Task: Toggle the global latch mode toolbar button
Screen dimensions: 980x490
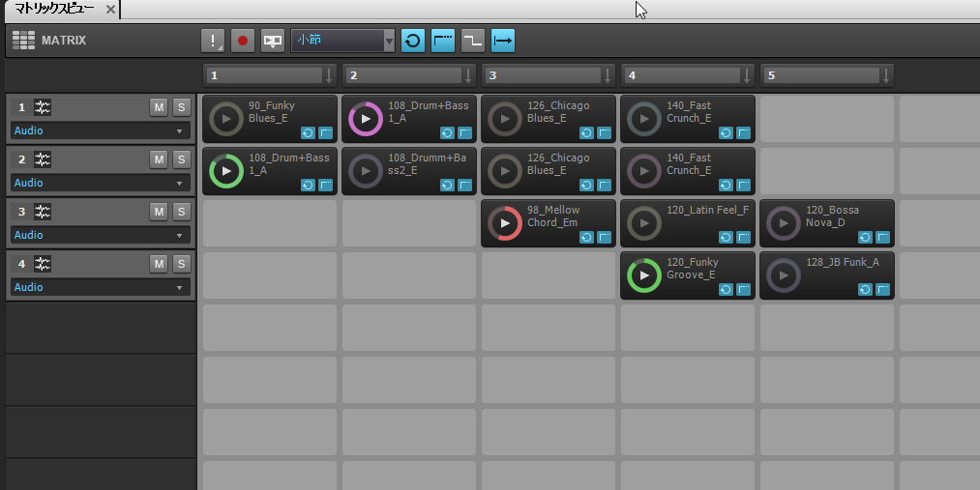Action: pos(443,41)
